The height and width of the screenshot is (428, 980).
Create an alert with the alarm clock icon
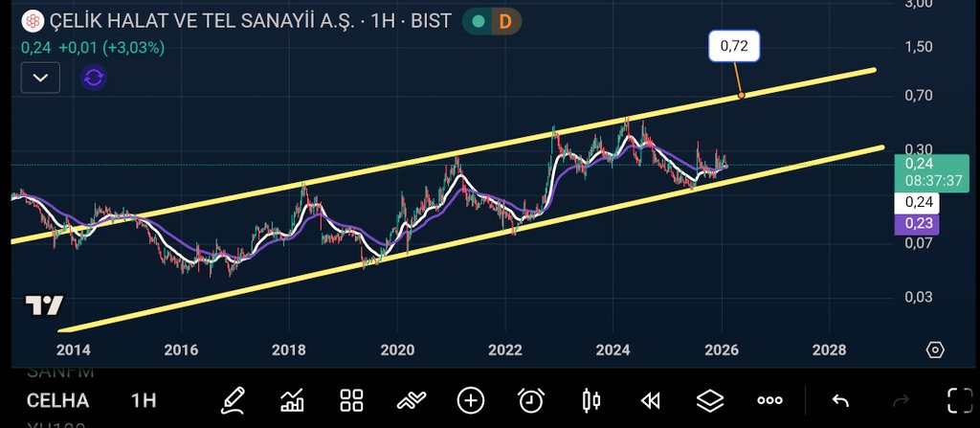coord(531,400)
